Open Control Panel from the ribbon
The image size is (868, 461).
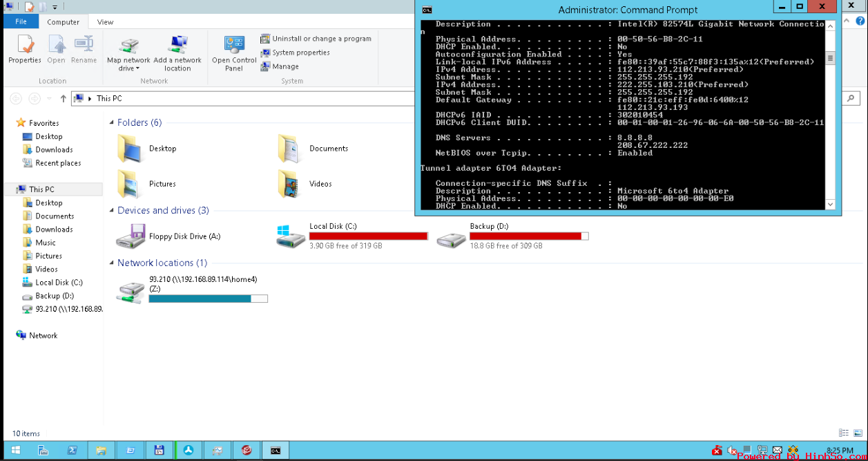point(234,46)
